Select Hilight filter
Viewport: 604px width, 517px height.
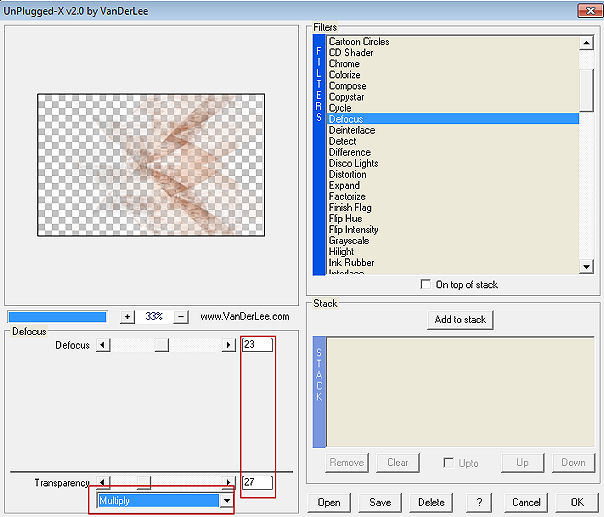453,252
